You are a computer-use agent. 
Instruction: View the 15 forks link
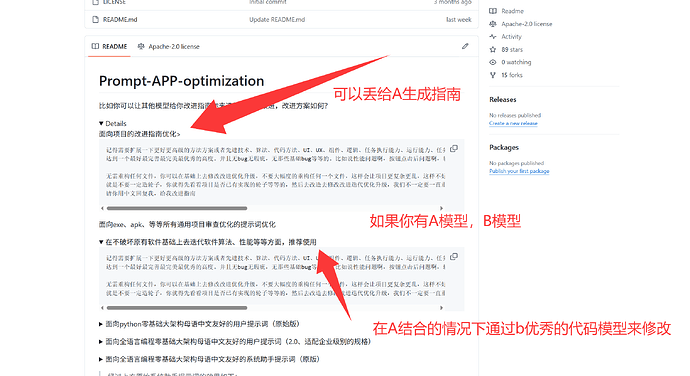[512, 75]
